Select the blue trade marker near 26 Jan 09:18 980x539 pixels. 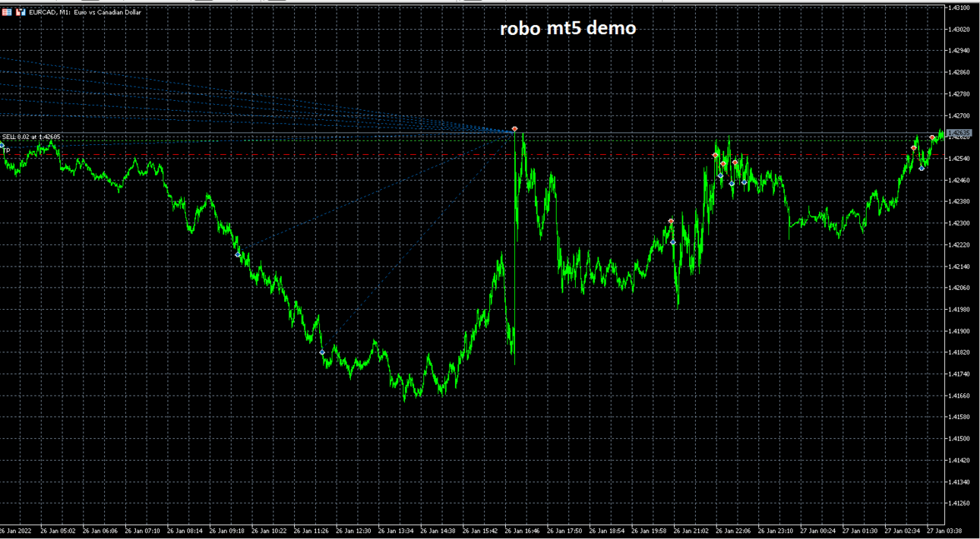[x=238, y=255]
